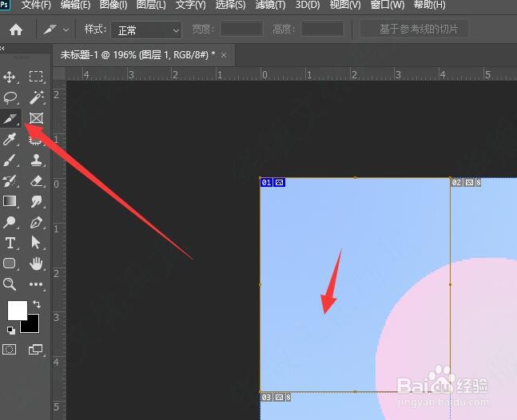Click the Home icon in options bar
The image size is (517, 420).
pyautogui.click(x=16, y=30)
